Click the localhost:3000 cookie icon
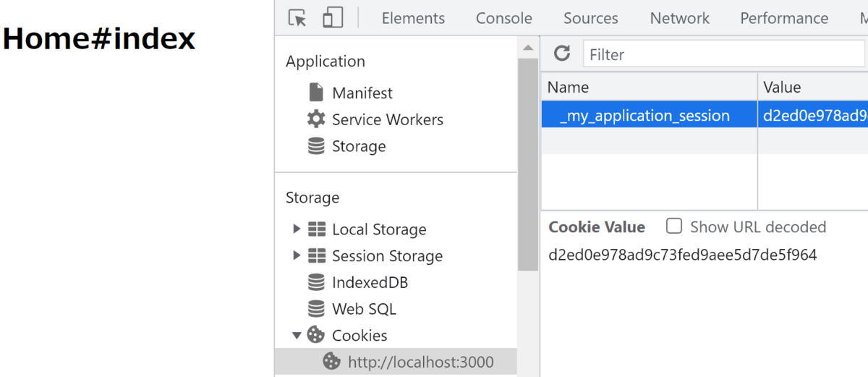This screenshot has height=377, width=868. [331, 362]
